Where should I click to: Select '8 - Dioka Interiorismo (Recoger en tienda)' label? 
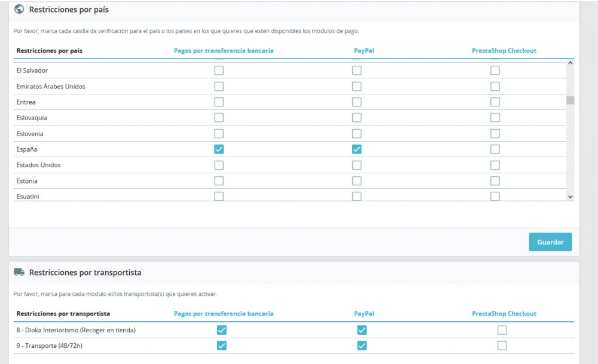(x=76, y=330)
